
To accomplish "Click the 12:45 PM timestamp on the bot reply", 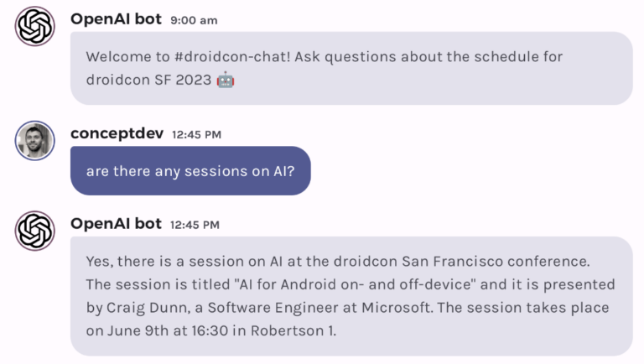I will (x=195, y=224).
